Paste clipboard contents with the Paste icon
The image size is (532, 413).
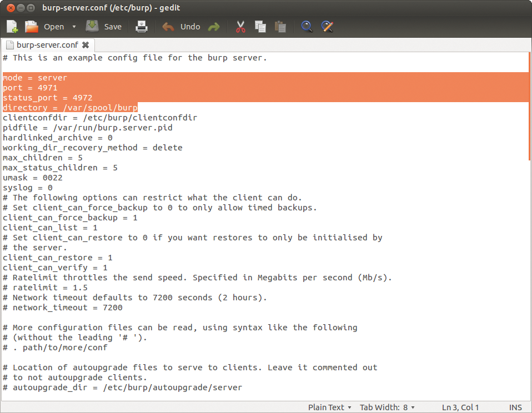coord(280,27)
